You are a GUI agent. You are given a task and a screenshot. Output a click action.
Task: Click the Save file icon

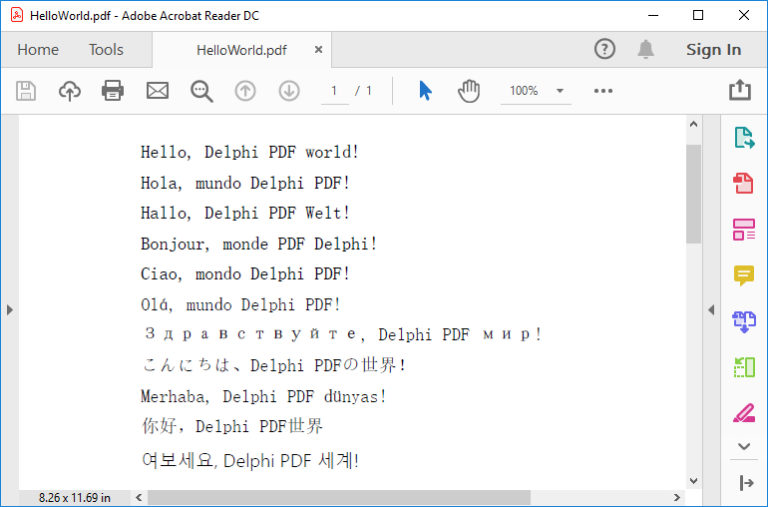tap(26, 91)
